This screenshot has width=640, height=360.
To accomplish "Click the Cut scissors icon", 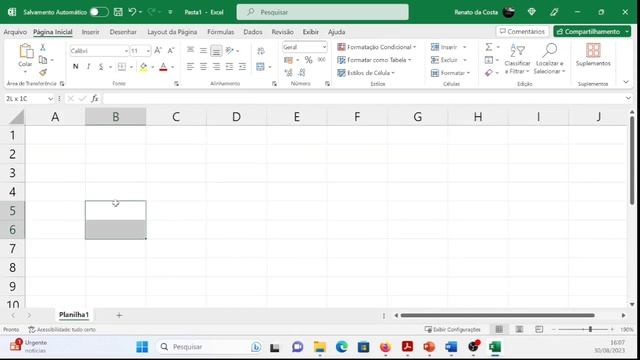I will click(x=43, y=47).
